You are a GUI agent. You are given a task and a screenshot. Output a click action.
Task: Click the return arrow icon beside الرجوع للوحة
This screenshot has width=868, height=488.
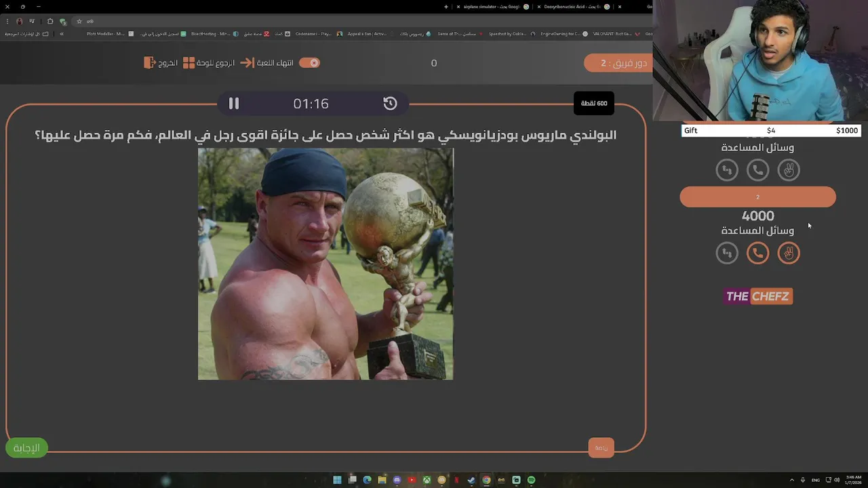pos(246,62)
